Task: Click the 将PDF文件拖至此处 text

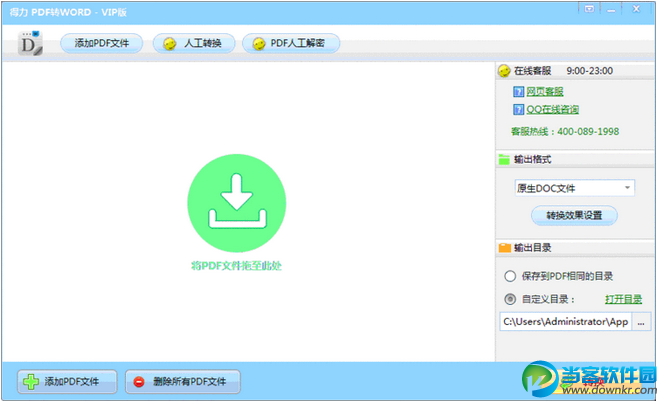Action: (236, 266)
